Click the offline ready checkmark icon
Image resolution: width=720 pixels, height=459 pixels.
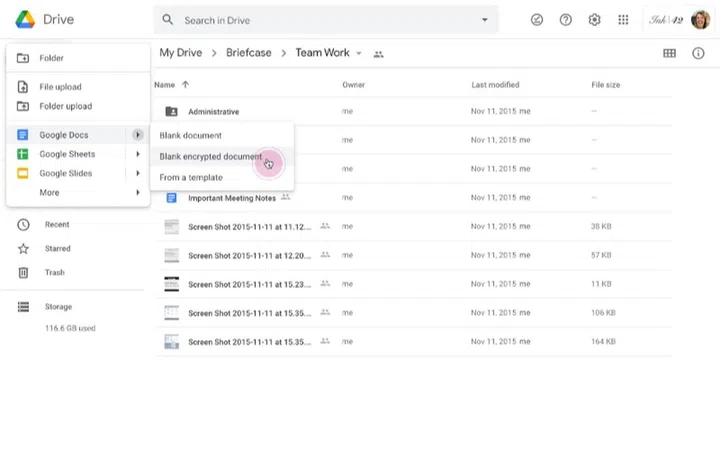537,20
